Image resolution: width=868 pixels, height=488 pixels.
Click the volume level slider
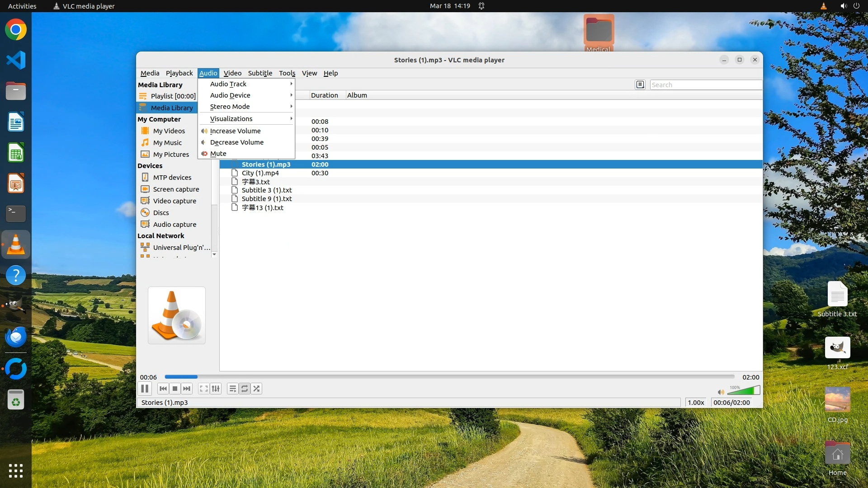[744, 391]
